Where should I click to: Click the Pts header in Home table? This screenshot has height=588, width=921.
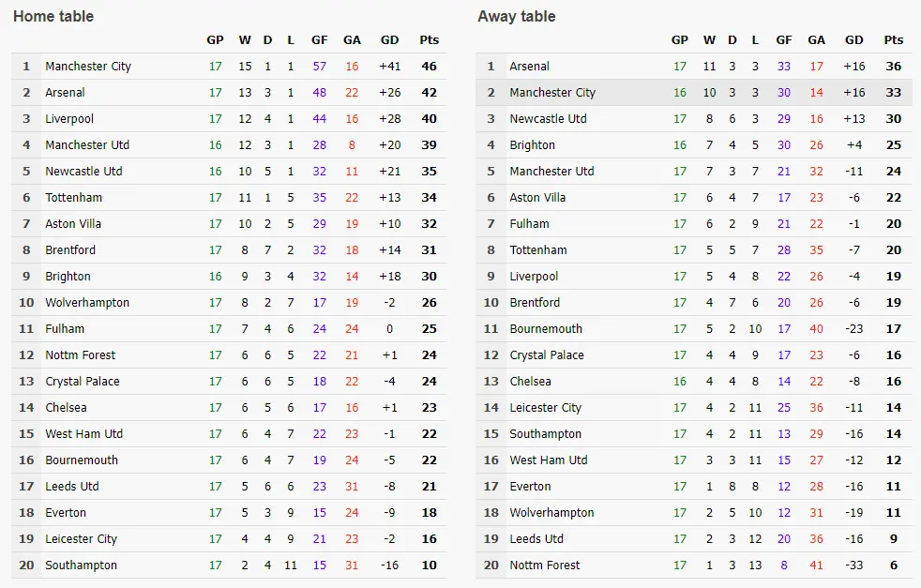coord(430,40)
